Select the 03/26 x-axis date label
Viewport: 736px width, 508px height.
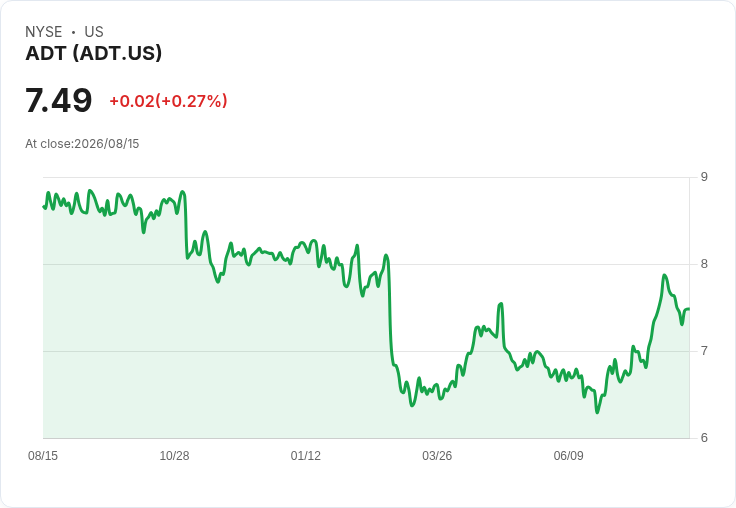pyautogui.click(x=437, y=455)
